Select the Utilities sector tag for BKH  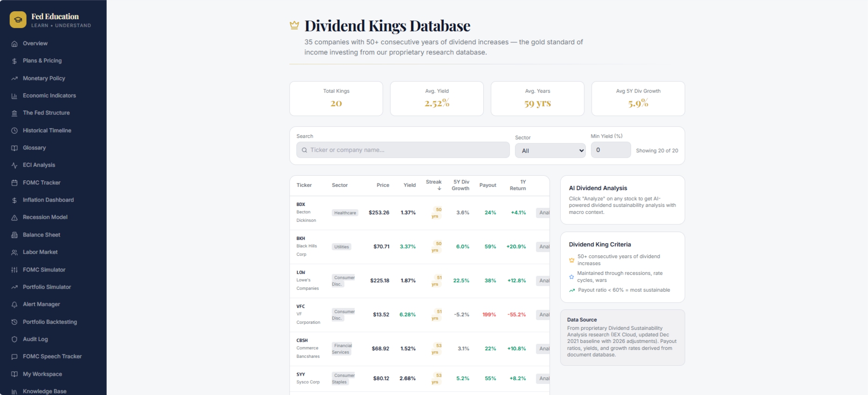pyautogui.click(x=342, y=247)
